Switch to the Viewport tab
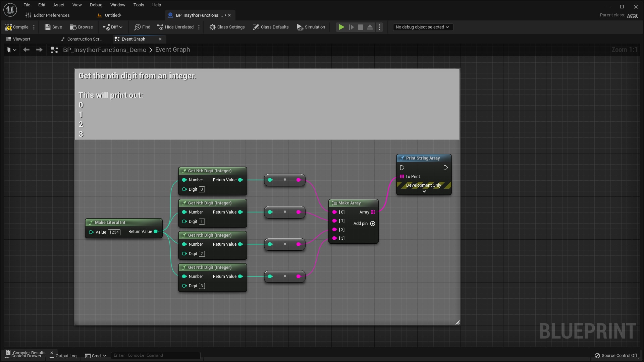Image resolution: width=644 pixels, height=362 pixels. tap(21, 39)
